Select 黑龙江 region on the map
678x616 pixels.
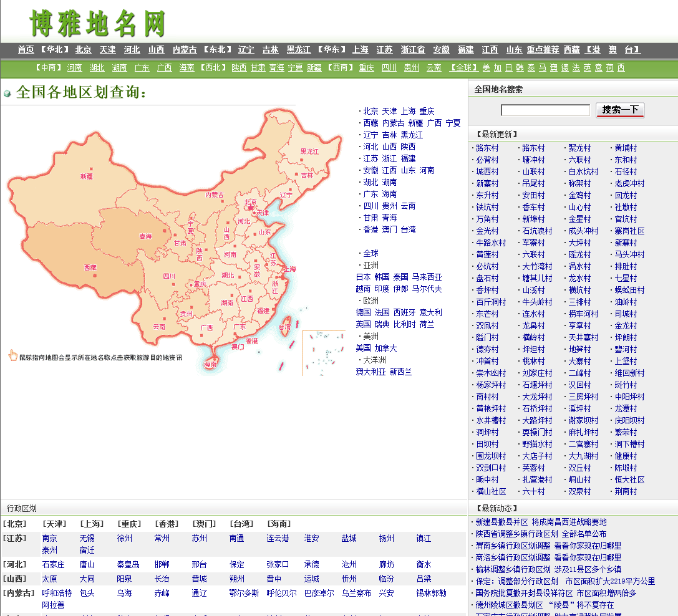click(x=309, y=152)
